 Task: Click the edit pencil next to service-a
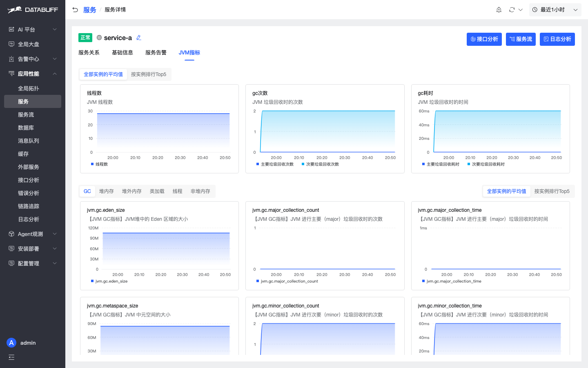(x=139, y=38)
